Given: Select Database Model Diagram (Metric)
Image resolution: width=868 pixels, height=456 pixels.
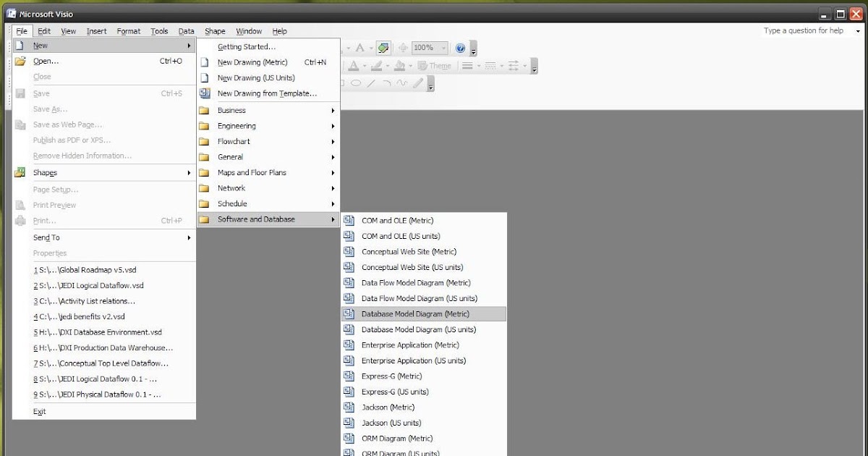Looking at the screenshot, I should point(424,314).
